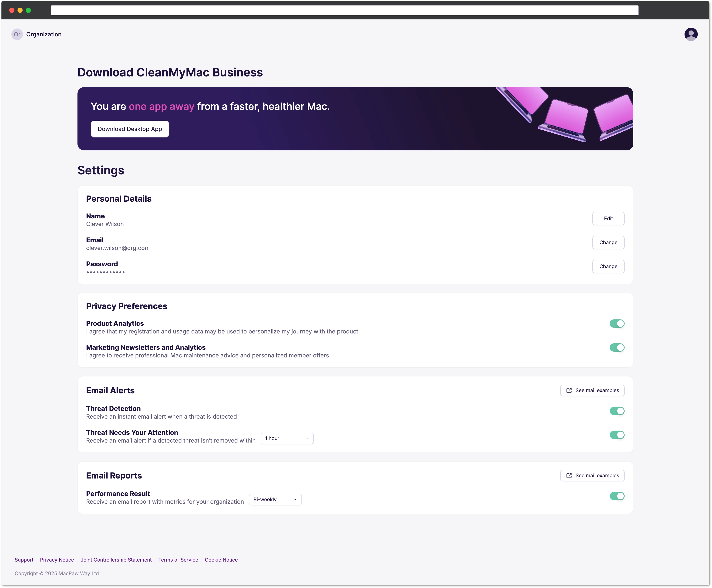Click the email 'clever.wilson@org.com'
The image size is (712, 588).
tap(118, 248)
